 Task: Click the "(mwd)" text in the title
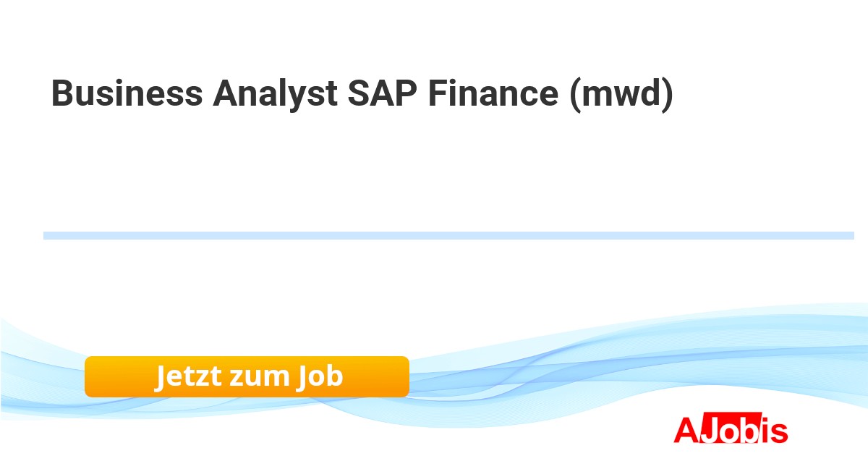(621, 94)
